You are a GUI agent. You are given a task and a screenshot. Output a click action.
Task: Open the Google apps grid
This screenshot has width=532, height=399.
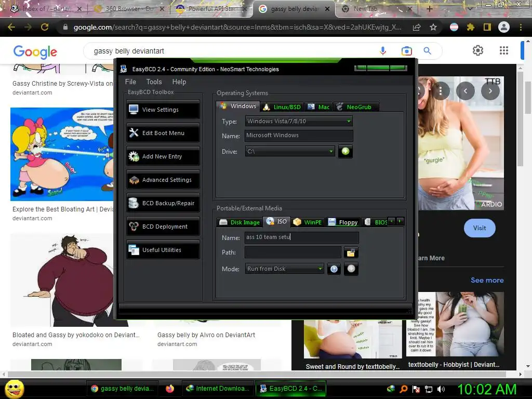point(504,50)
